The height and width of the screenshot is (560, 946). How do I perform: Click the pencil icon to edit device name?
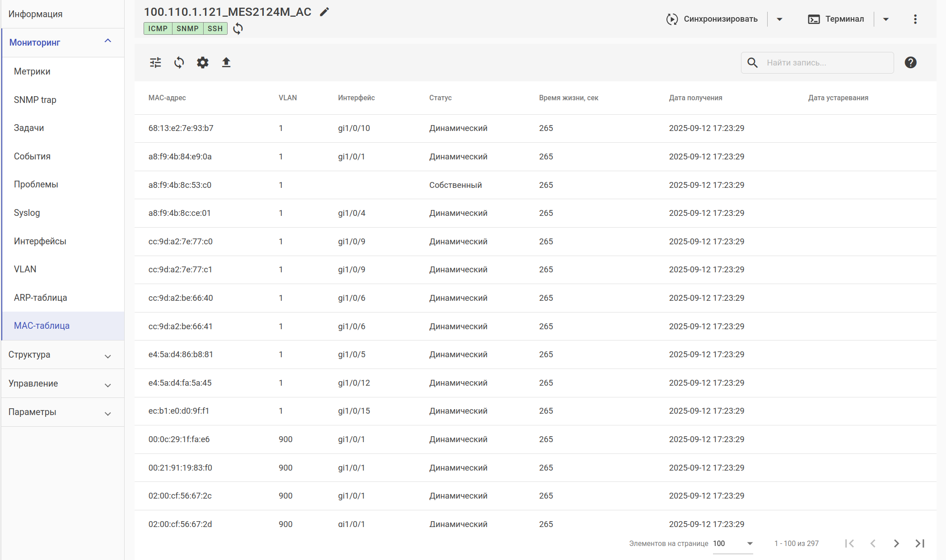coord(324,12)
